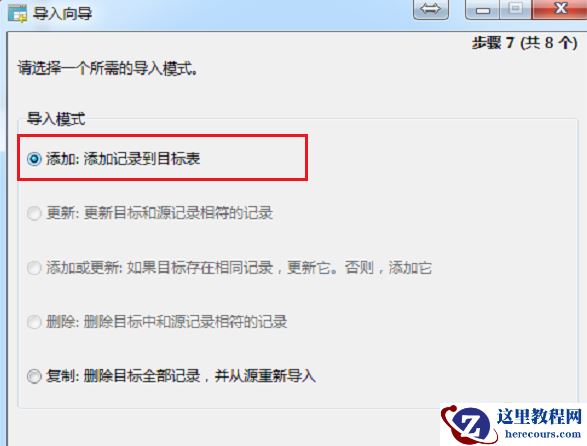
Task: Click the 删除目标中和源记录相符的记录 label
Action: tap(185, 322)
